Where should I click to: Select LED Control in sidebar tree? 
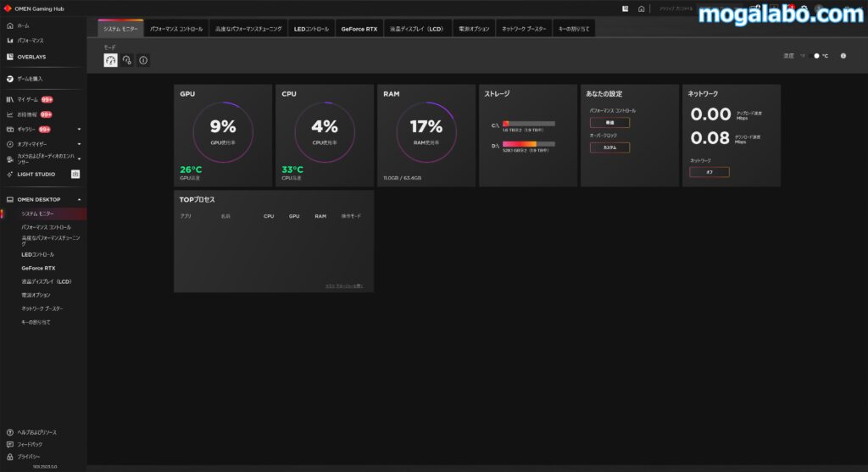tap(37, 254)
